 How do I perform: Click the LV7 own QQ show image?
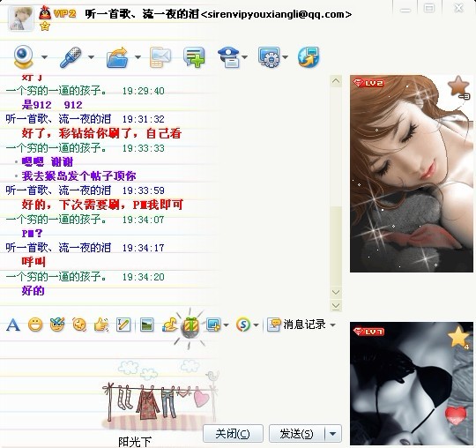[x=412, y=384]
